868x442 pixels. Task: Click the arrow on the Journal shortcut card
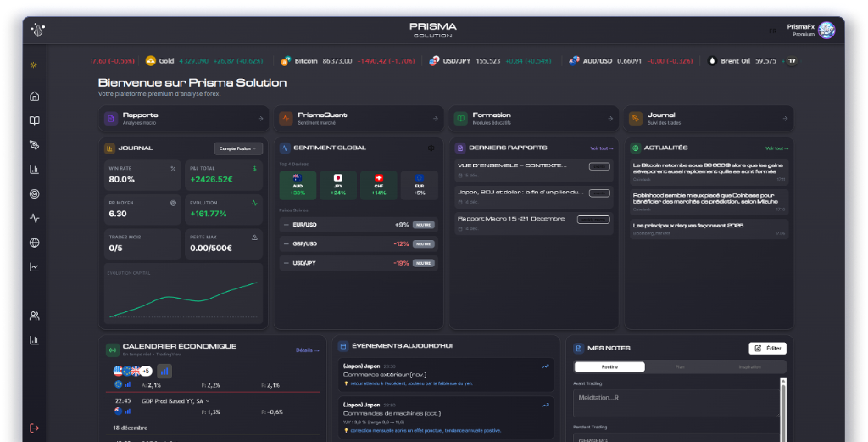785,119
